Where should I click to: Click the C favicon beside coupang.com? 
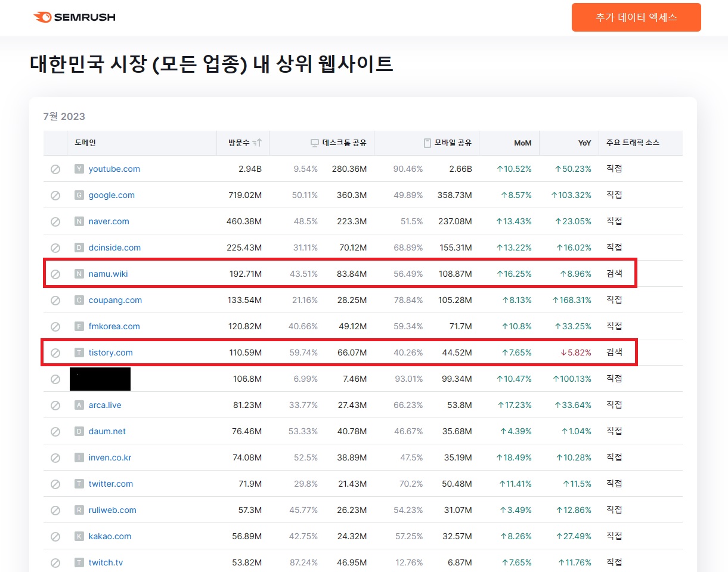(79, 300)
